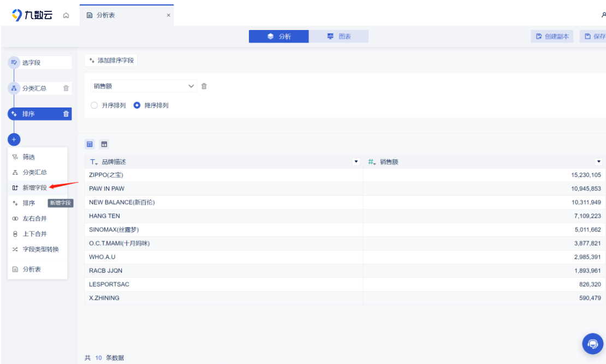The height and width of the screenshot is (364, 606).
Task: Switch to the 分析 view
Action: [x=278, y=37]
